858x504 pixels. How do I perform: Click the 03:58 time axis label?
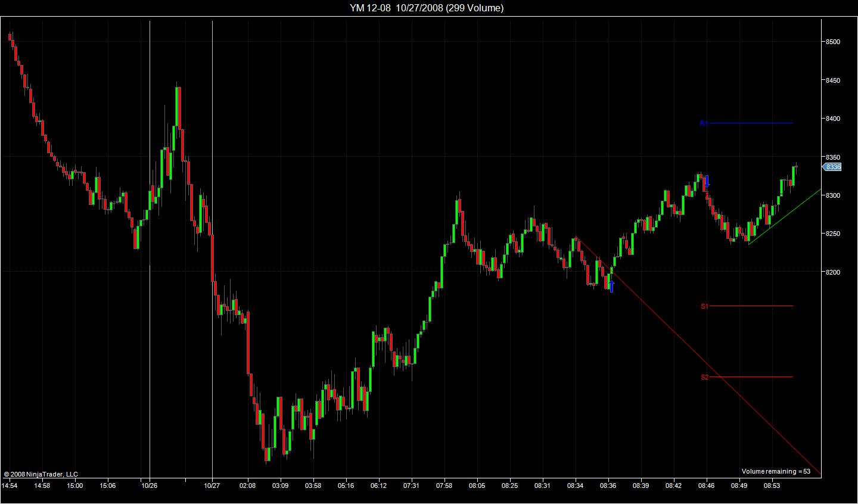coord(313,486)
